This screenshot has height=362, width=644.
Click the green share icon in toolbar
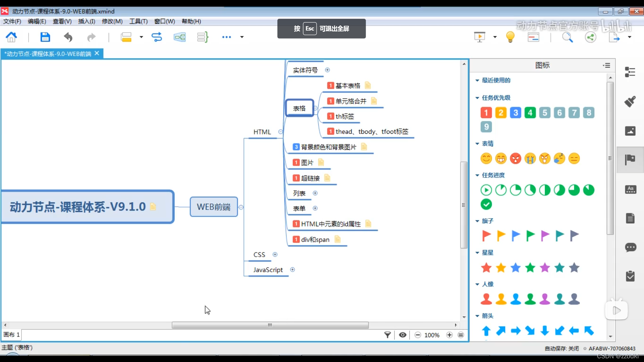click(590, 37)
